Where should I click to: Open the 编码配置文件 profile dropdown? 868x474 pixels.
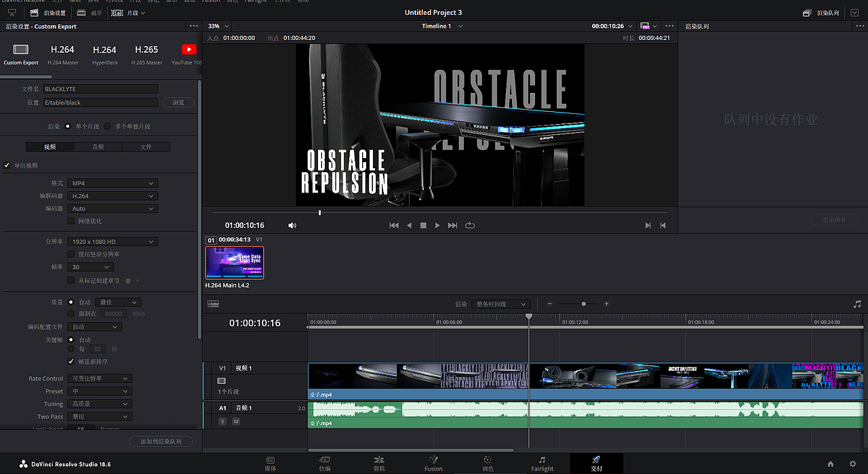coord(94,327)
